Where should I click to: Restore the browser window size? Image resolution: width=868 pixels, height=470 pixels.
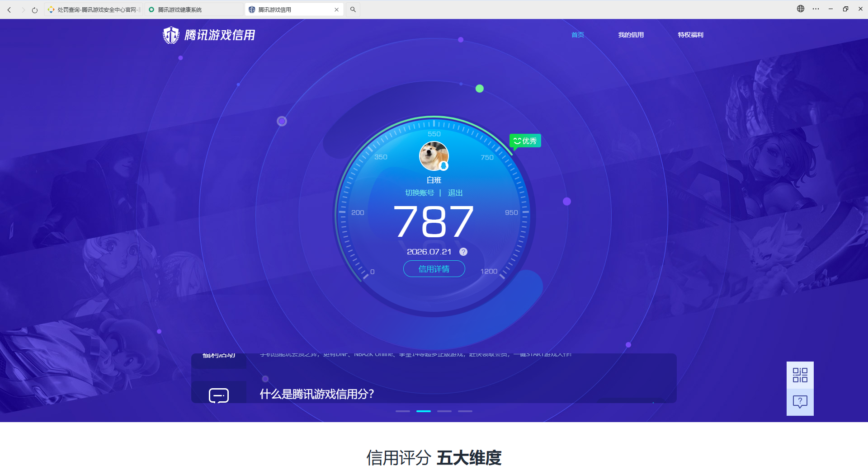point(845,9)
